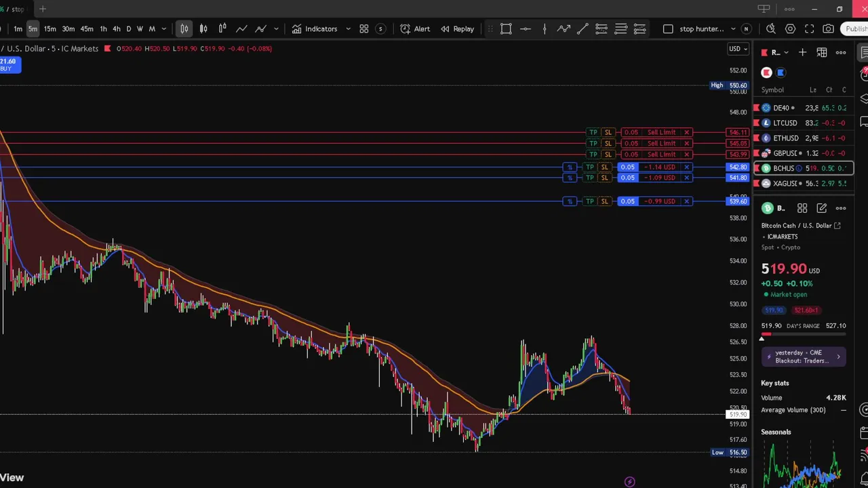Take a chart snapshot with camera icon

828,28
